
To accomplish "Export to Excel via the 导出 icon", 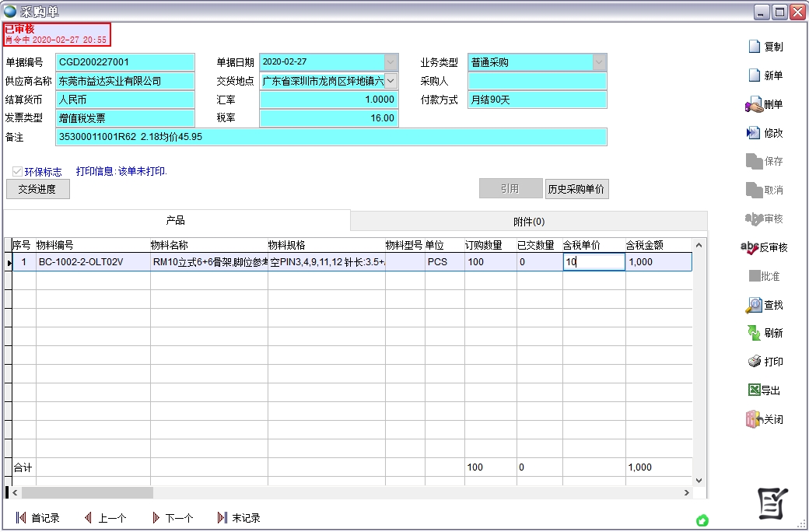I will pos(766,389).
